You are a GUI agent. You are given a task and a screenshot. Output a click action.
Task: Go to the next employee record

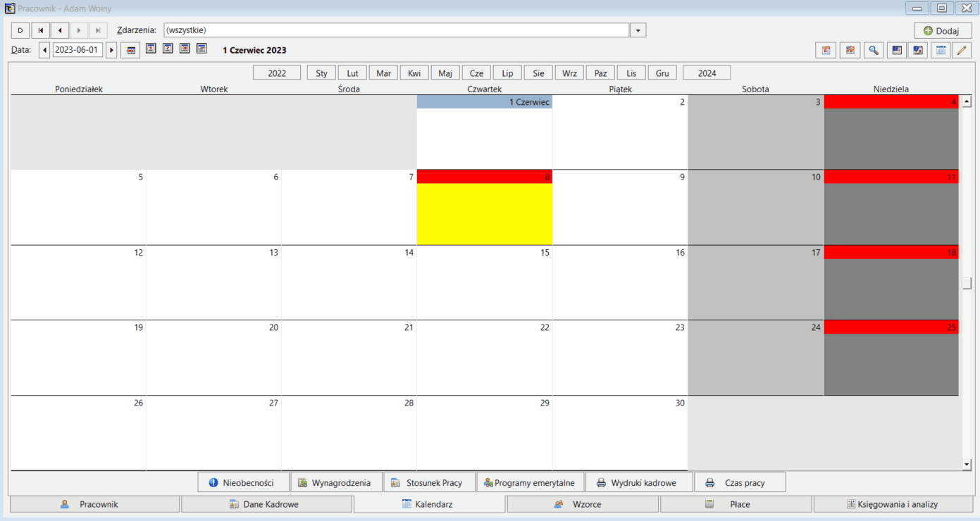79,30
